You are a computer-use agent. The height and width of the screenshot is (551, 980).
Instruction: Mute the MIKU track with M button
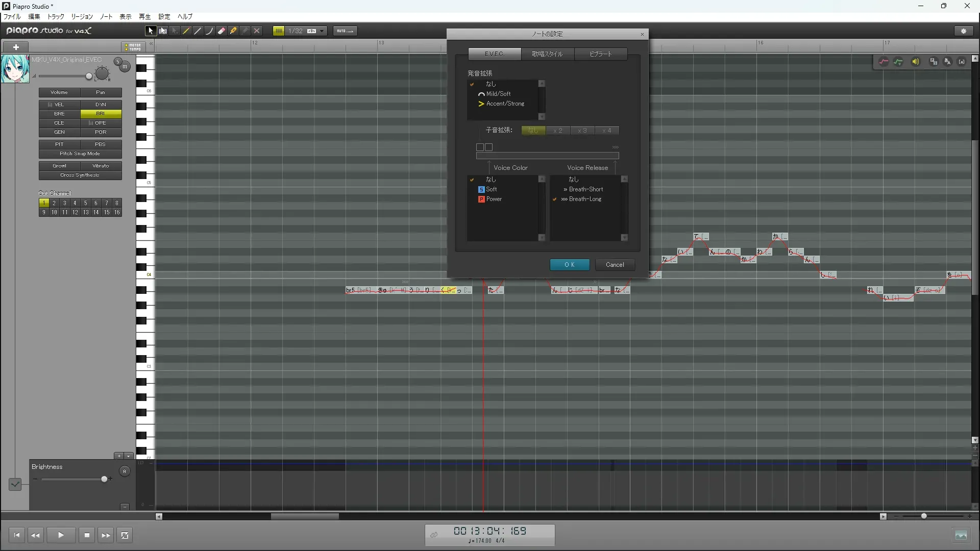tap(125, 67)
